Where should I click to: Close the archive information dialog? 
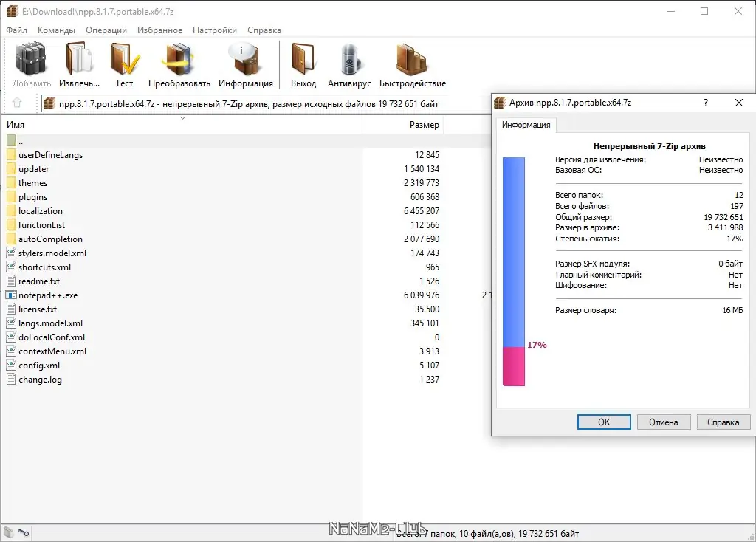(x=738, y=103)
